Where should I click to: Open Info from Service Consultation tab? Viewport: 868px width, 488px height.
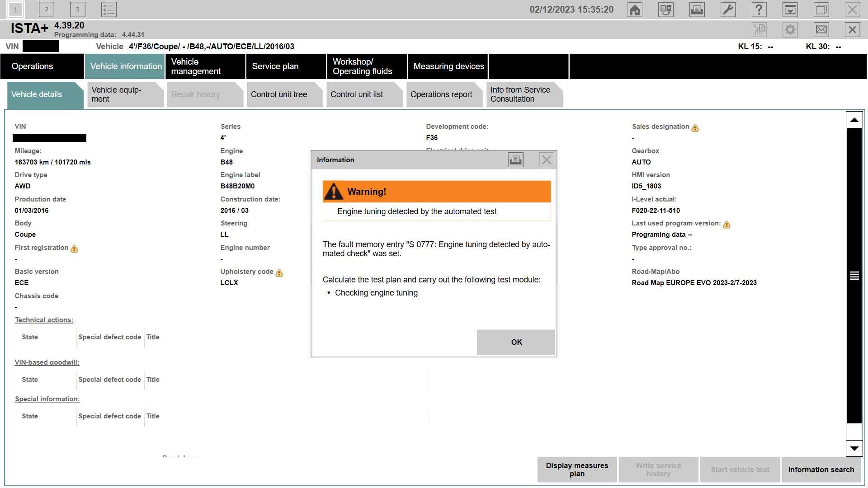tap(524, 94)
